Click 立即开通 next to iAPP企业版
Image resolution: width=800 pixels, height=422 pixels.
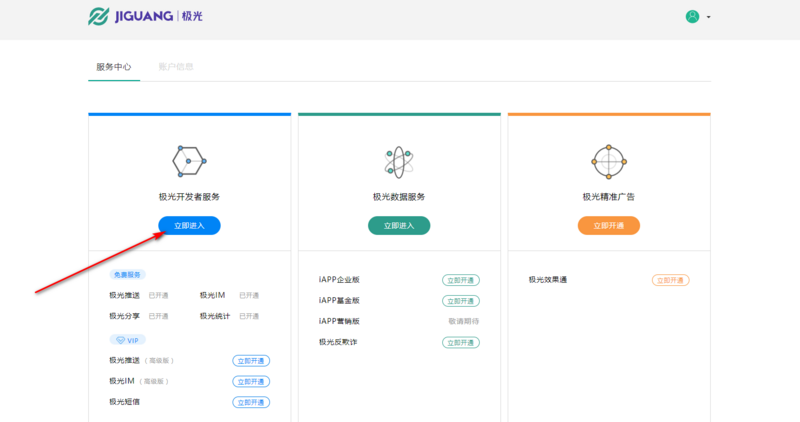tap(461, 280)
